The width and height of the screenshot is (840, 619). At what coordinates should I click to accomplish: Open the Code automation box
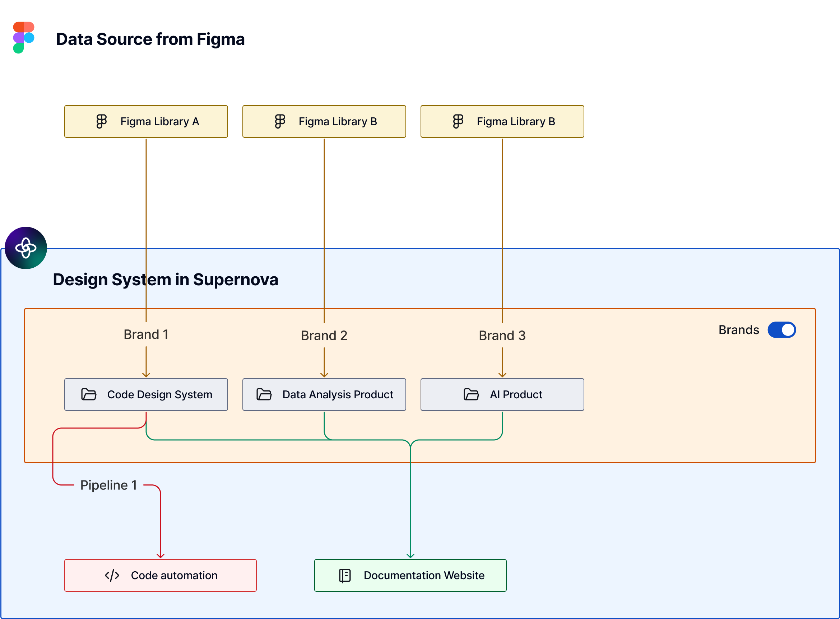coord(161,576)
